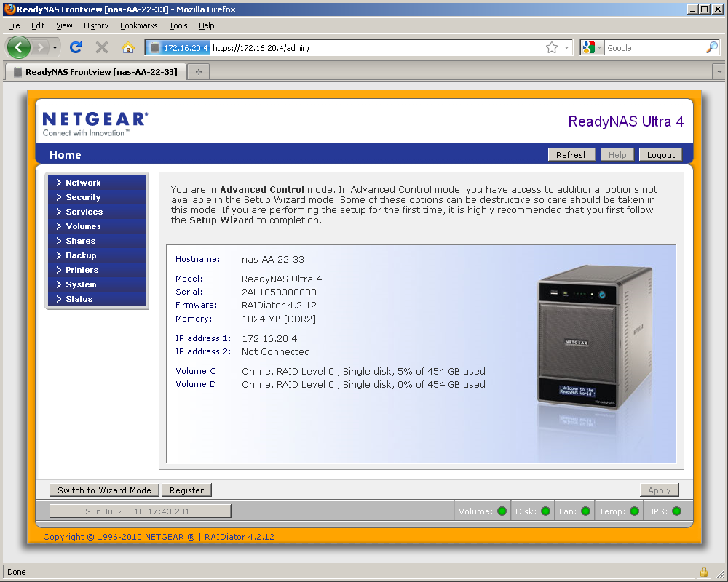Click the NETGEAR logo
Image resolution: width=728 pixels, height=582 pixels.
point(95,124)
